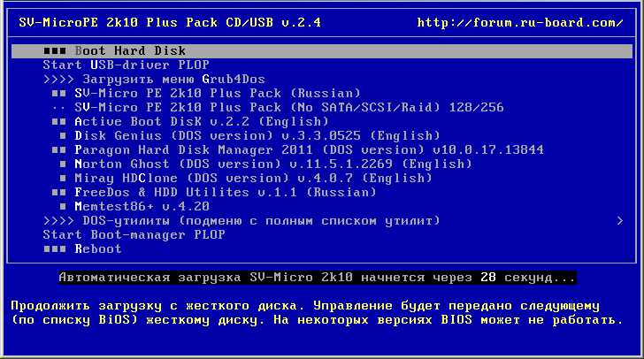Launch Miray HDClone DOS version
Viewport: 644px width, 359px height.
[x=253, y=178]
